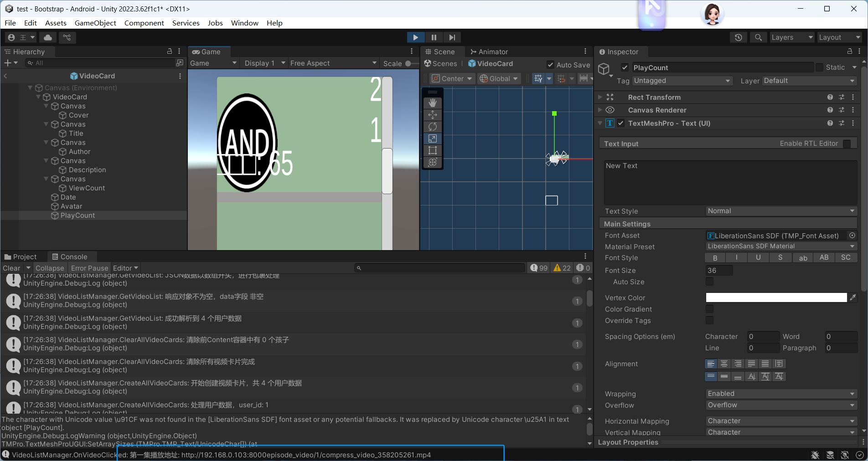This screenshot has height=461, width=868.
Task: Toggle grid visibility icon in Scene toolbar
Action: (538, 79)
